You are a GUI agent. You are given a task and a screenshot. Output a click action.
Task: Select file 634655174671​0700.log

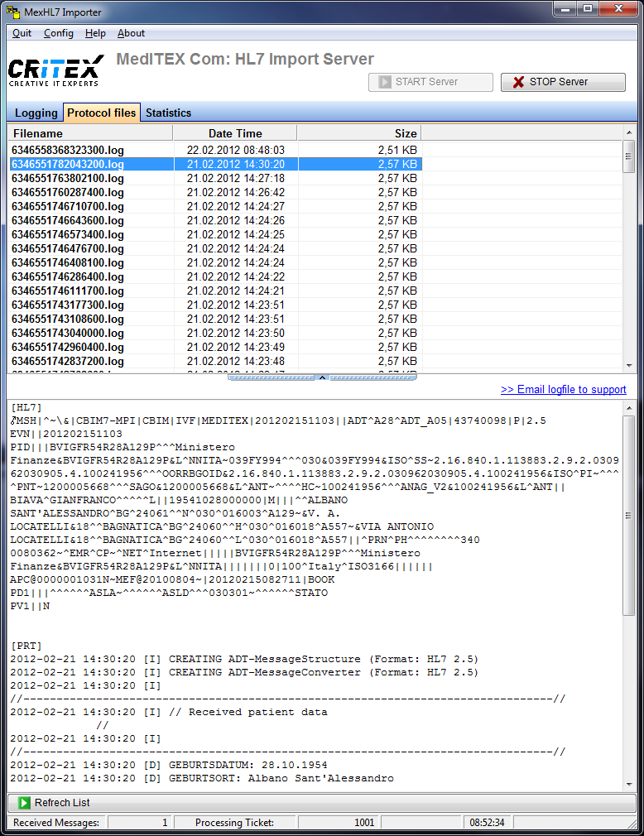pyautogui.click(x=68, y=206)
